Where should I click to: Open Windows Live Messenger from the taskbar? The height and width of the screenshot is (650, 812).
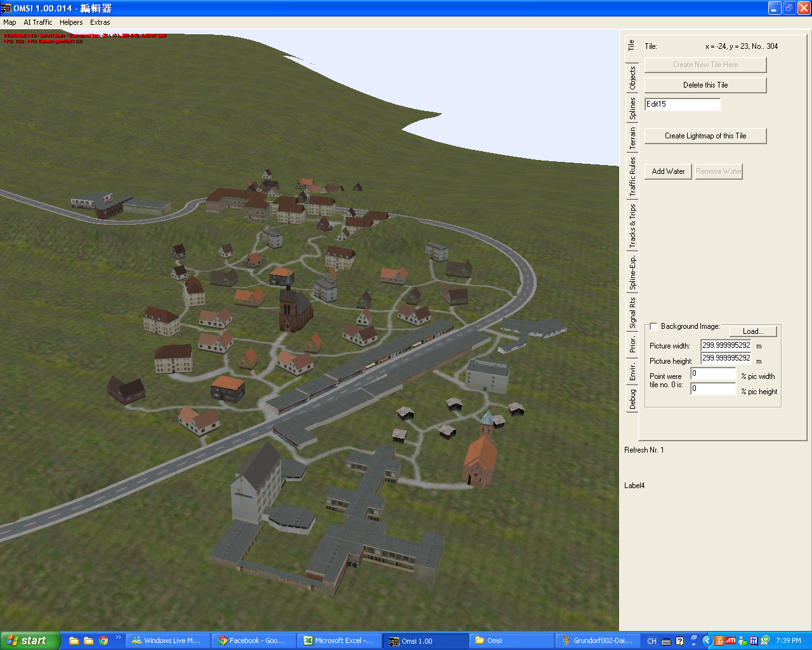(x=167, y=640)
